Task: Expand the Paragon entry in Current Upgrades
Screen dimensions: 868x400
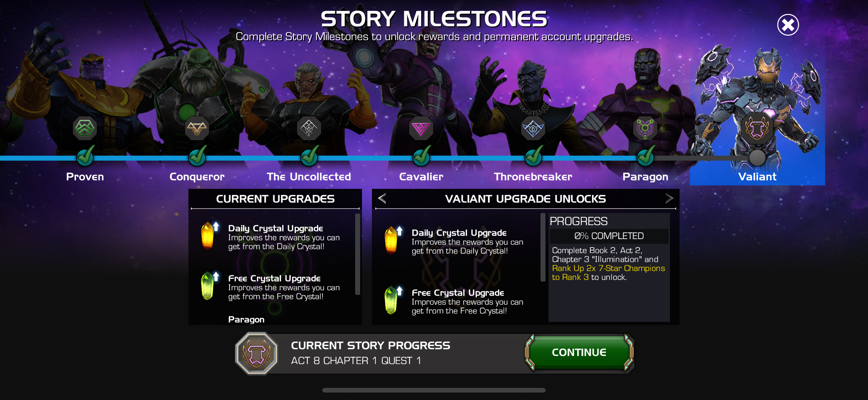Action: [246, 319]
